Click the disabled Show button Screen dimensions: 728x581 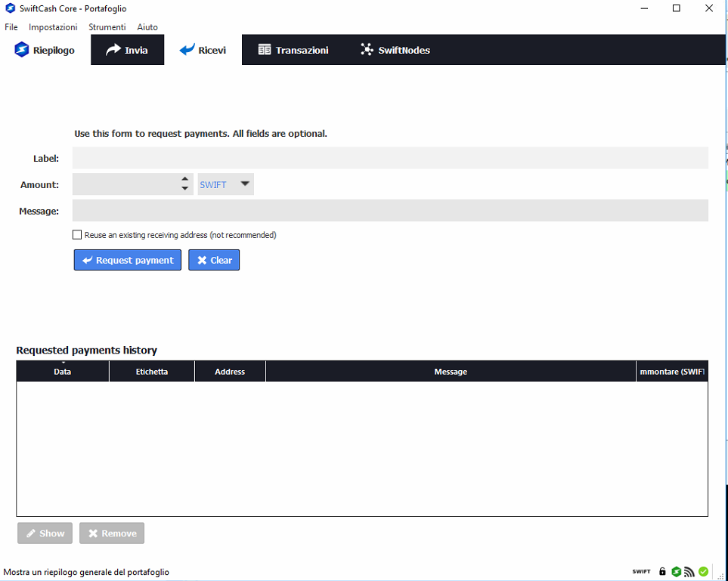(45, 533)
